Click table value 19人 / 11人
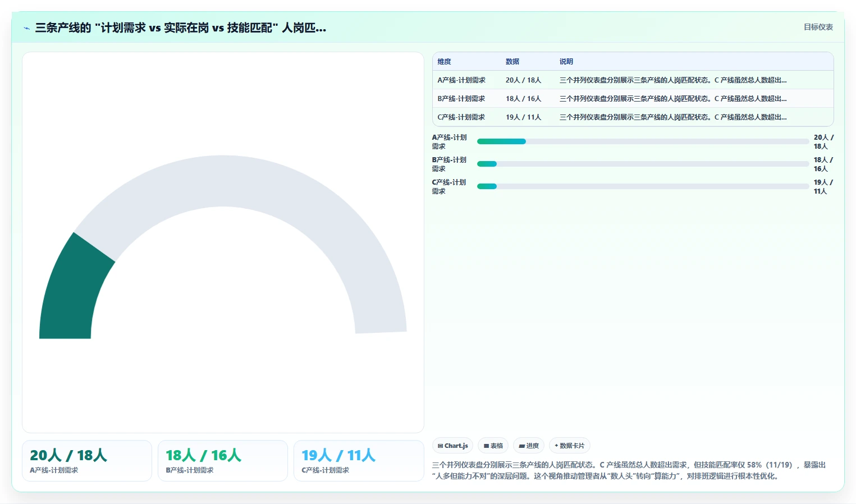 point(523,117)
